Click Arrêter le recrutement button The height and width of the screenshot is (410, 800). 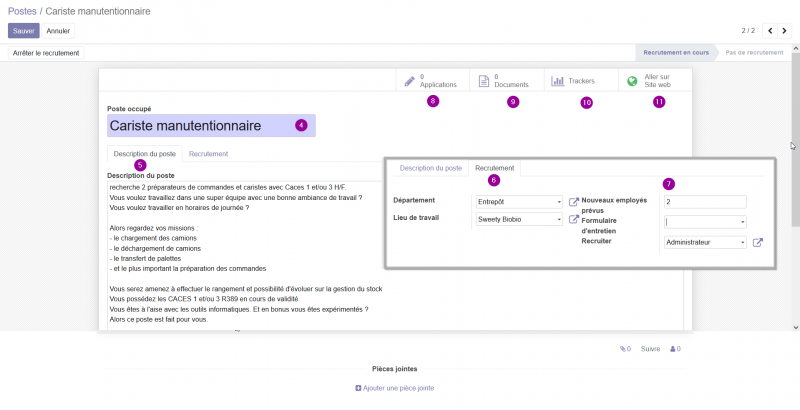coord(46,53)
